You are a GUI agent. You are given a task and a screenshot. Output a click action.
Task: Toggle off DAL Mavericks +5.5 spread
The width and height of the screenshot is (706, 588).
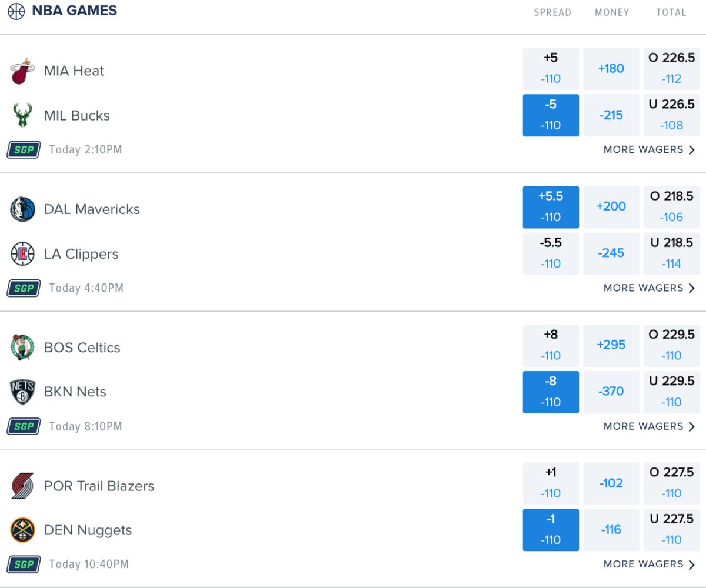[551, 207]
